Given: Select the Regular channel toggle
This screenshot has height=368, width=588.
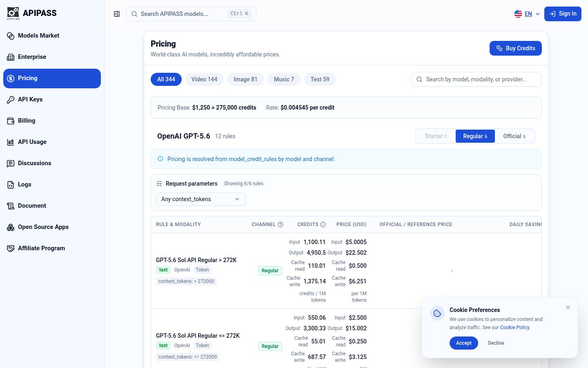Looking at the screenshot, I should point(475,136).
